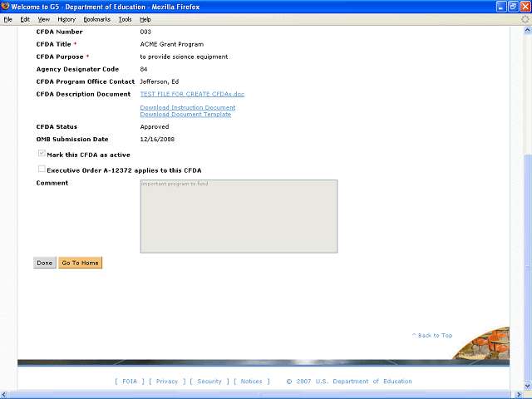
Task: Click the Go To Home button
Action: pos(80,263)
